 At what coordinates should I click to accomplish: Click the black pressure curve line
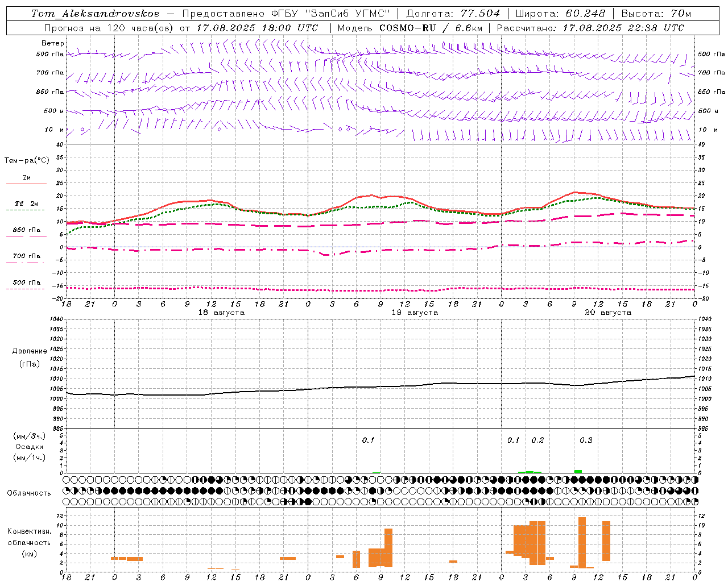tap(381, 387)
